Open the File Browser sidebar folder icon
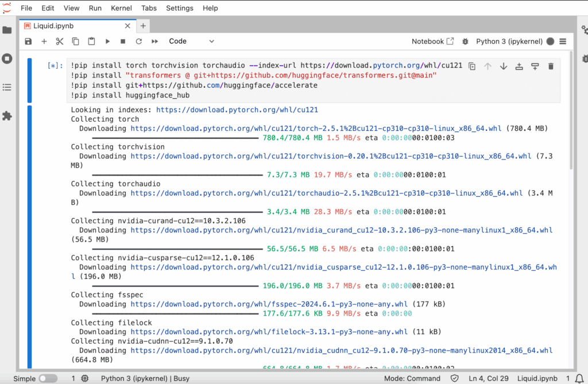The height and width of the screenshot is (384, 588). click(7, 30)
